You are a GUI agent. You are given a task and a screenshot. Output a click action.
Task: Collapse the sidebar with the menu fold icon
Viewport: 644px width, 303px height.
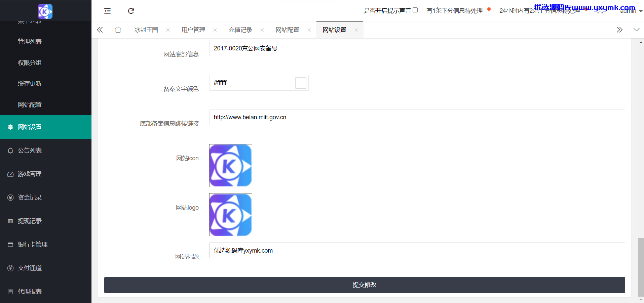click(x=108, y=11)
